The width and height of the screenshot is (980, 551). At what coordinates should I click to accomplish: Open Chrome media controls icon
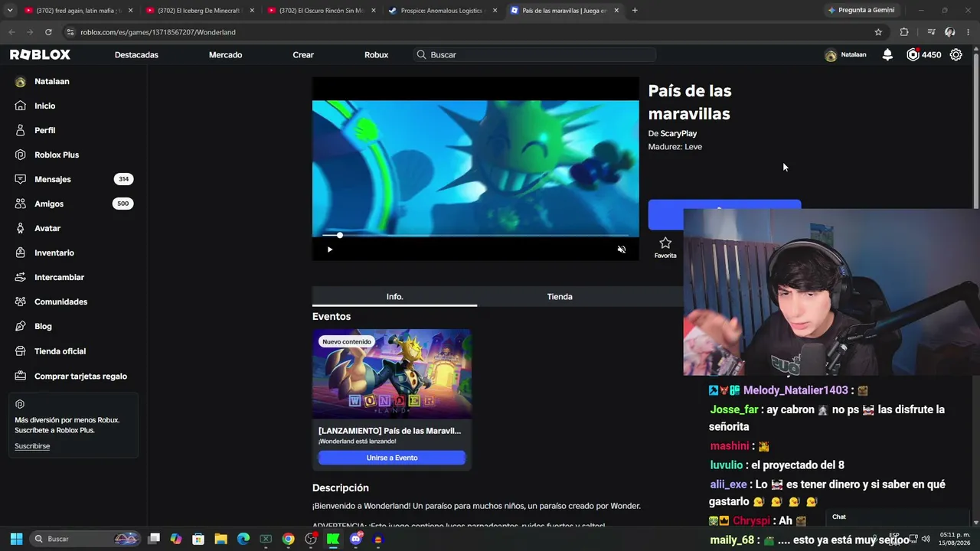coord(931,32)
